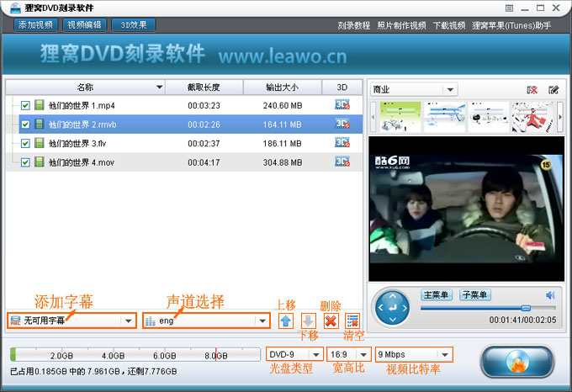Click the video preview screen
The image size is (572, 392).
coord(466,209)
